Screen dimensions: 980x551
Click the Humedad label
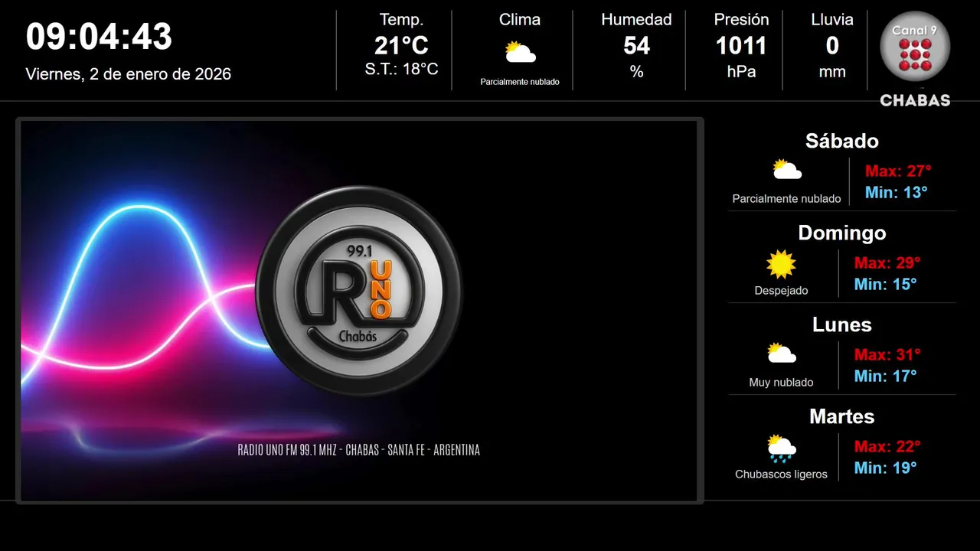(x=636, y=20)
